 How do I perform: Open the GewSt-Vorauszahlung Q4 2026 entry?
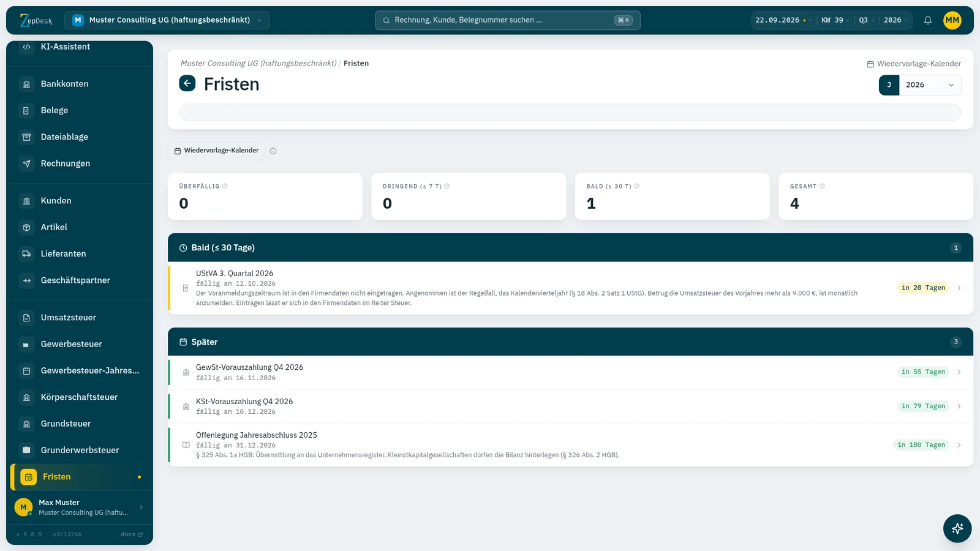coord(570,372)
